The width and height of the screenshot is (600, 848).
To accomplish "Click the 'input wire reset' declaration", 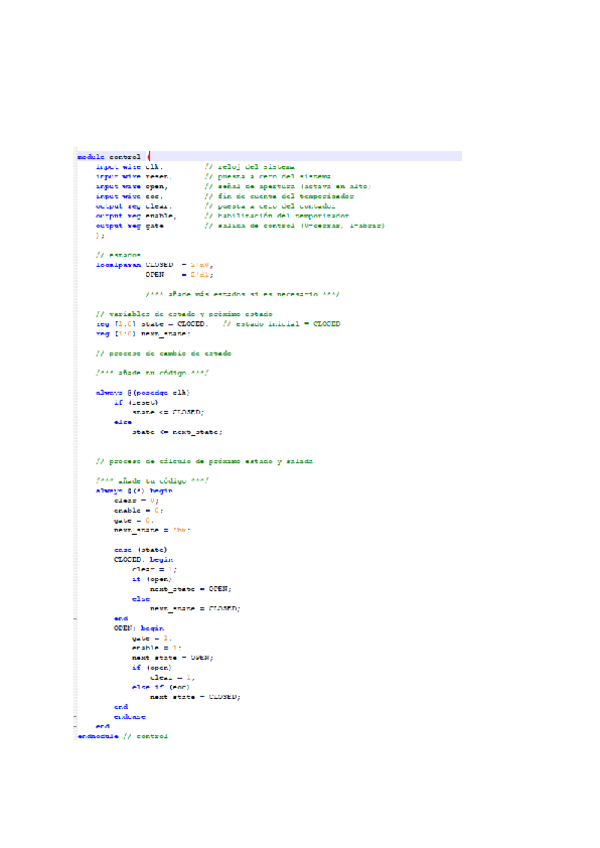I will coord(135,177).
